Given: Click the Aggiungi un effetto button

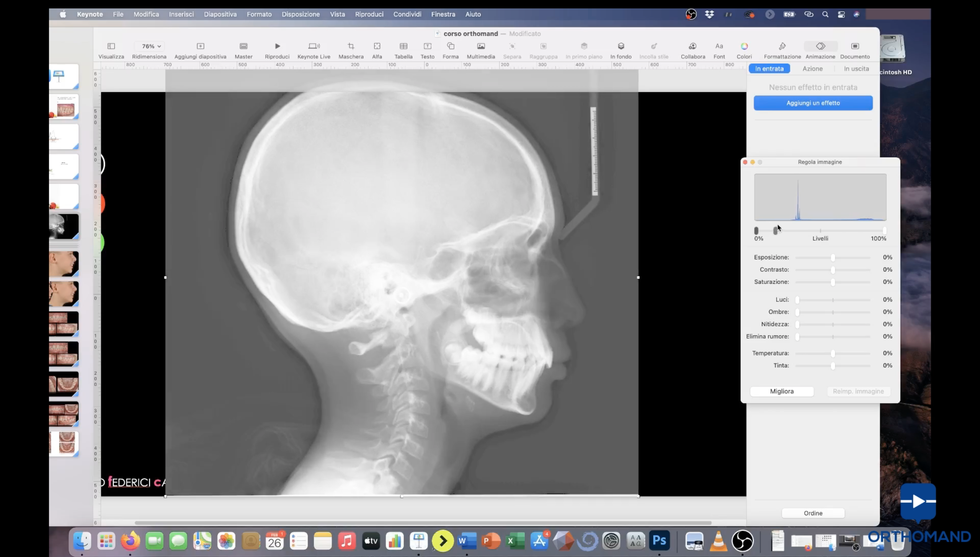Looking at the screenshot, I should click(813, 103).
